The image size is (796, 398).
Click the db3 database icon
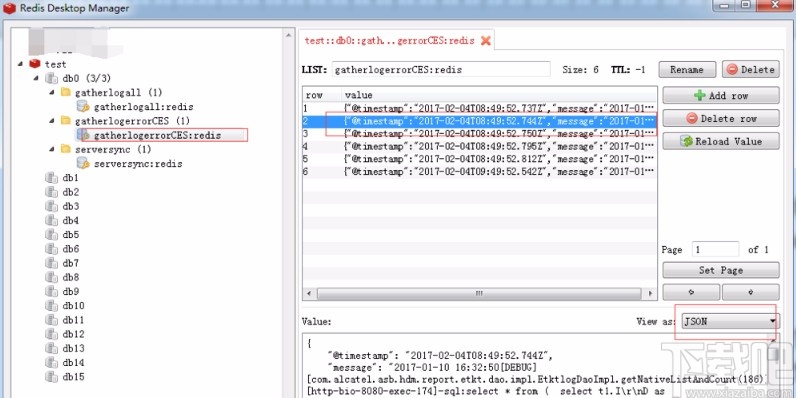[51, 206]
